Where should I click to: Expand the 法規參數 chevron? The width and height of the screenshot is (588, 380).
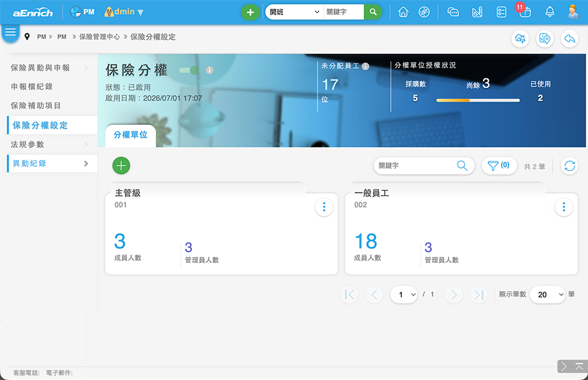(86, 145)
